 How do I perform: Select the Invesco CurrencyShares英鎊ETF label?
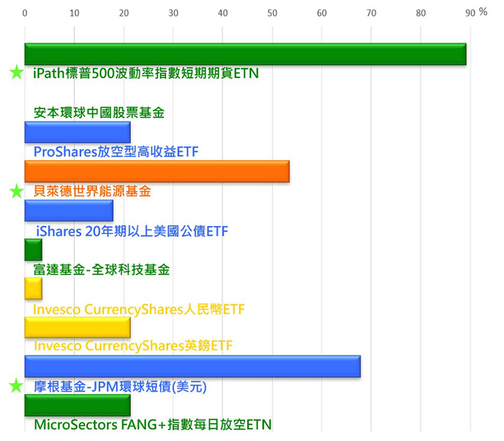point(133,346)
